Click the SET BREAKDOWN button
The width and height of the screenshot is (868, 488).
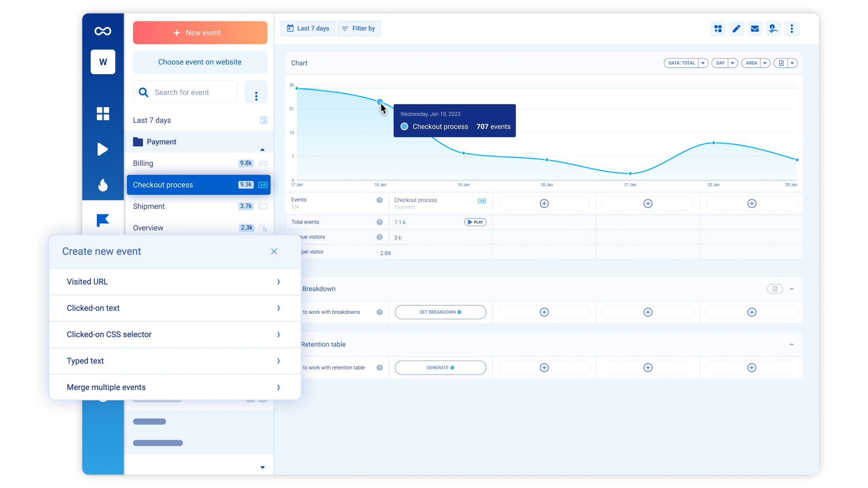coord(440,312)
